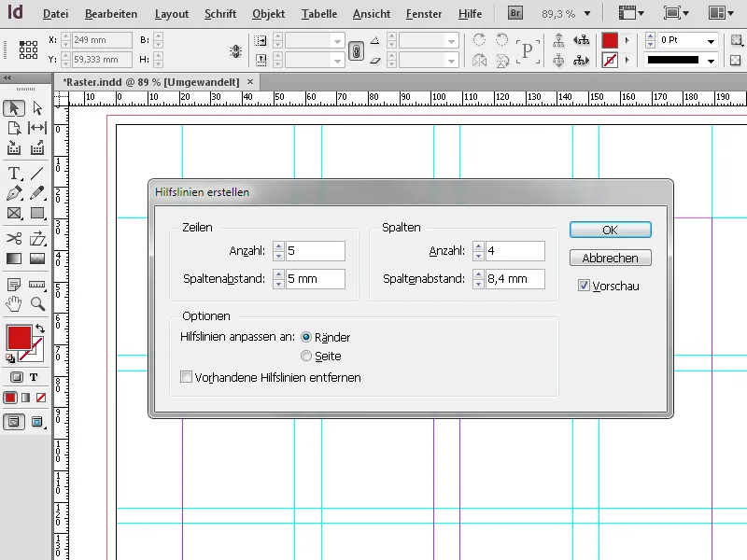Select the Type tool in the toolbox
This screenshot has height=560, width=747.
pyautogui.click(x=14, y=174)
